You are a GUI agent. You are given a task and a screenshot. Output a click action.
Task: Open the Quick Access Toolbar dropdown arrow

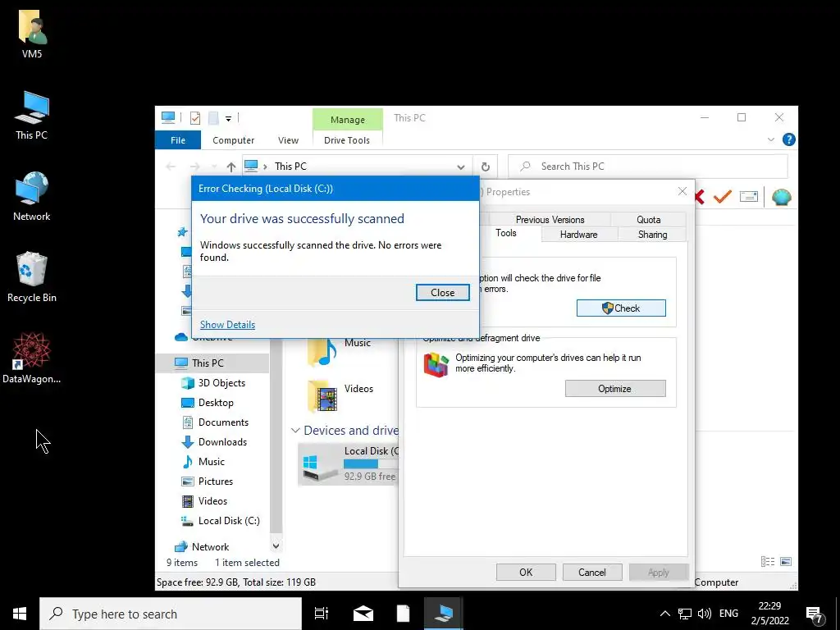pyautogui.click(x=228, y=119)
